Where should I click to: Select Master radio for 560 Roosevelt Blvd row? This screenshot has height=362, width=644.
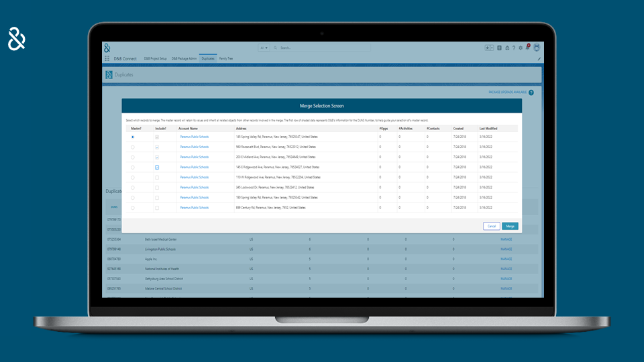(132, 147)
